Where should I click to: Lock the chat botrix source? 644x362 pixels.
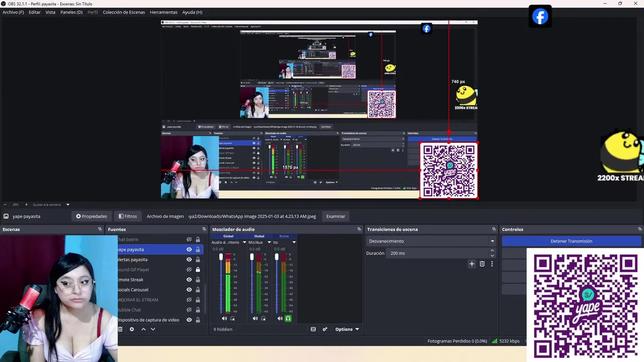(x=198, y=239)
